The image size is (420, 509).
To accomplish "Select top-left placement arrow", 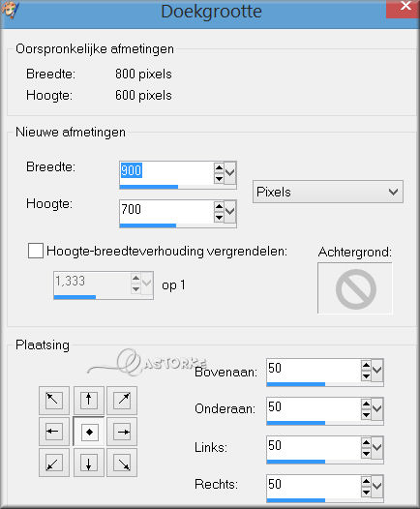I will 54,401.
